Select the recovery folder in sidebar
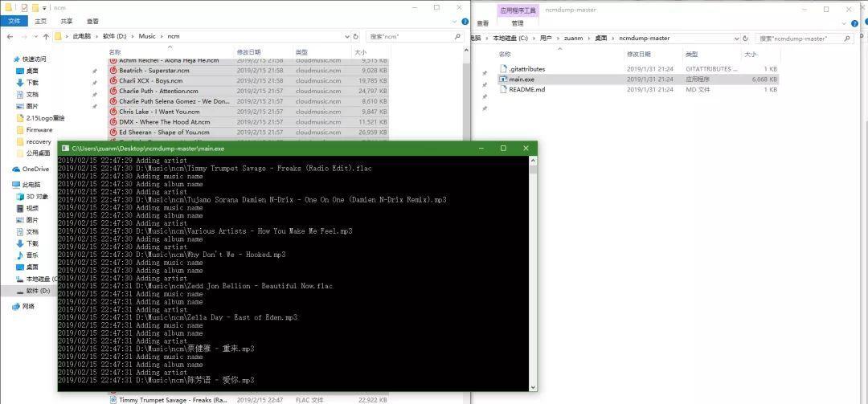868x404 pixels. coord(39,141)
